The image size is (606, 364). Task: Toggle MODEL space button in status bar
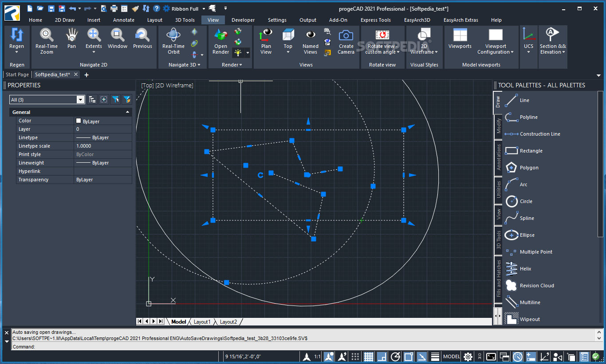click(x=452, y=356)
